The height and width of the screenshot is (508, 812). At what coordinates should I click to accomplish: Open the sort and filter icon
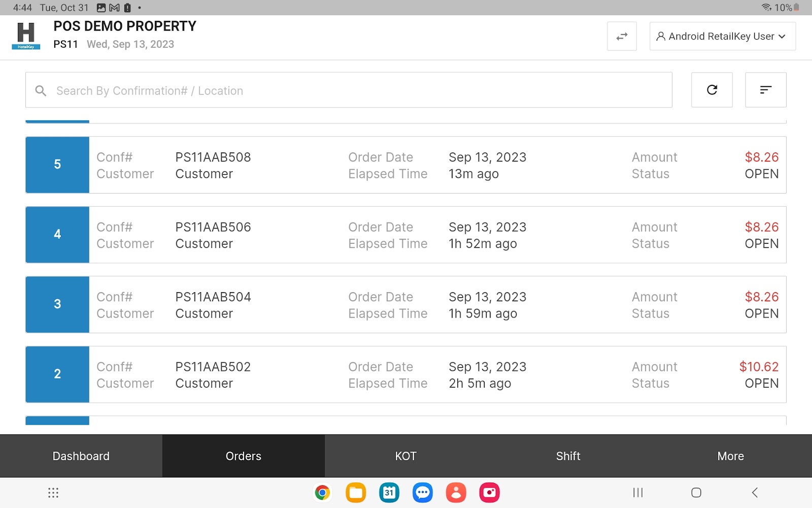[765, 90]
